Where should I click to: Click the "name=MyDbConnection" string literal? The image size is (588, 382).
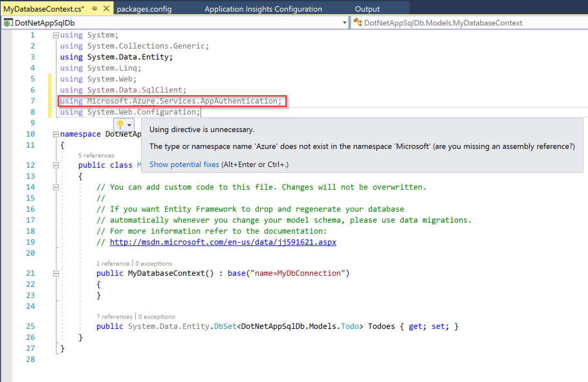click(298, 273)
